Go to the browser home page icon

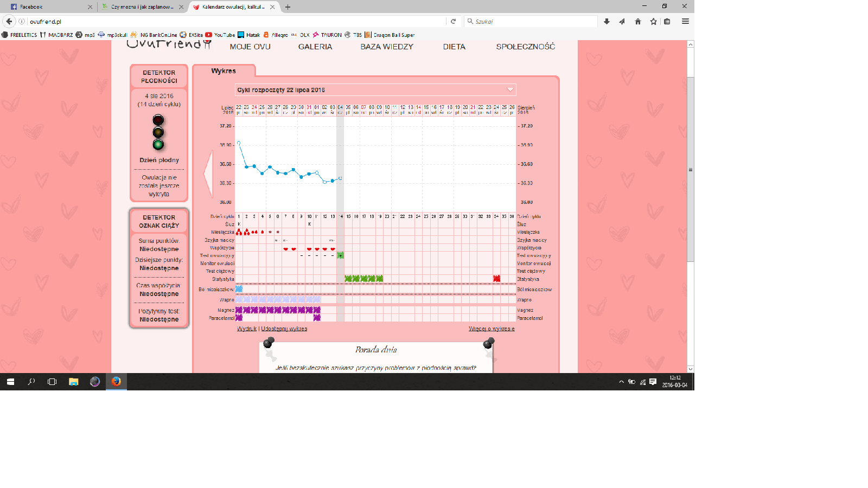coord(638,21)
